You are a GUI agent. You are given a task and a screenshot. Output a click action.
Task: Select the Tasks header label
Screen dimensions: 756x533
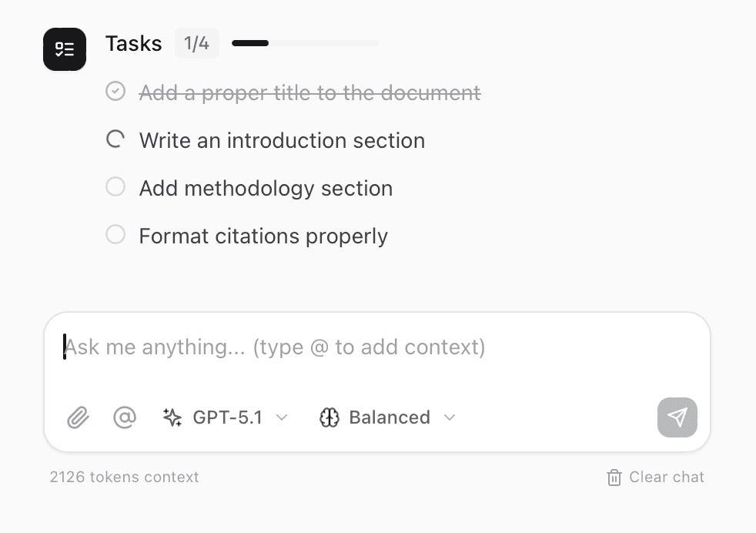tap(133, 44)
